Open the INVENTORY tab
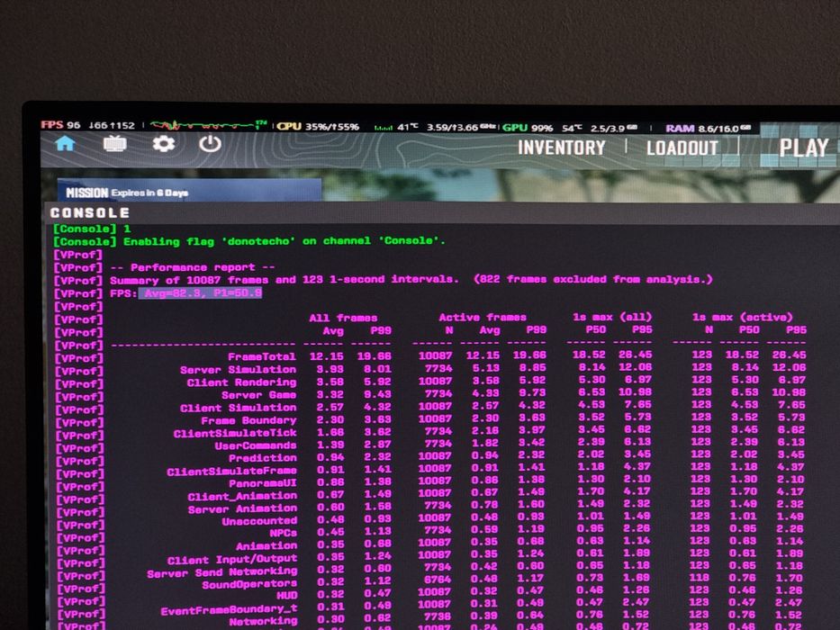This screenshot has height=630, width=840. point(562,148)
